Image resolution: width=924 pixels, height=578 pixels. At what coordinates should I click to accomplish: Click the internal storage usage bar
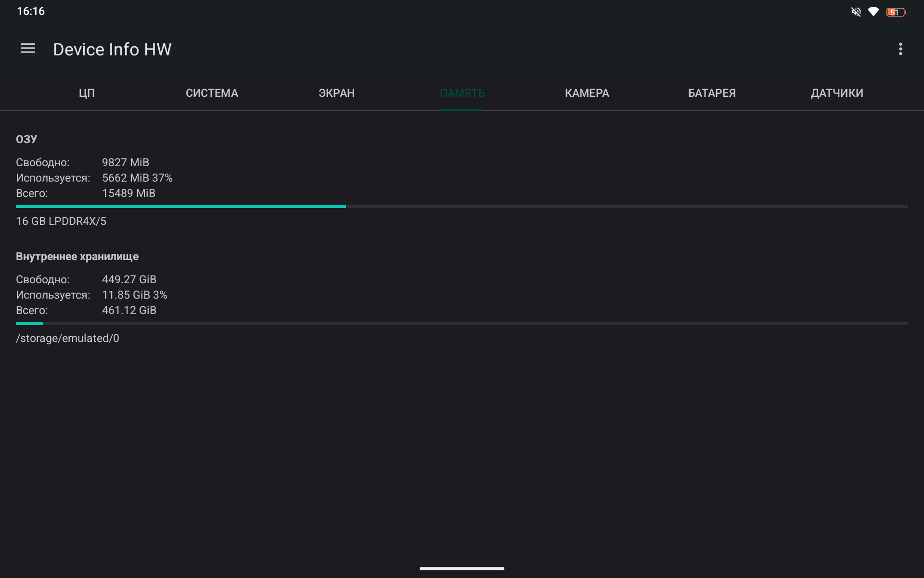point(462,324)
